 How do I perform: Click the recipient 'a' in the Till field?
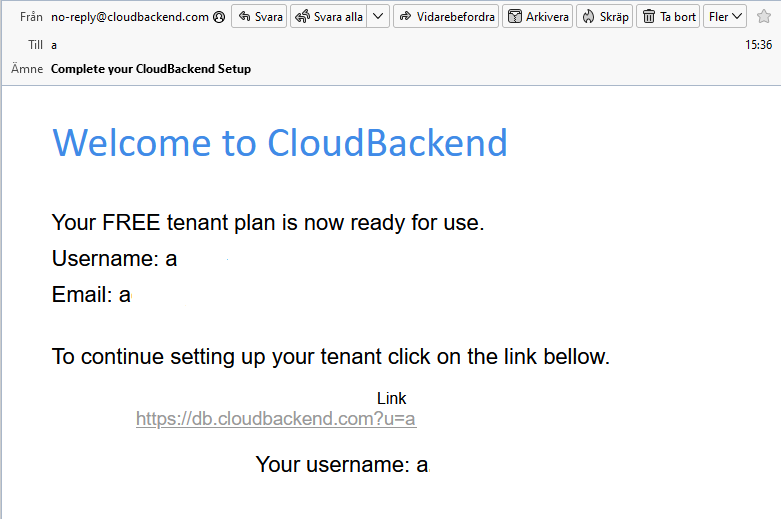click(54, 45)
